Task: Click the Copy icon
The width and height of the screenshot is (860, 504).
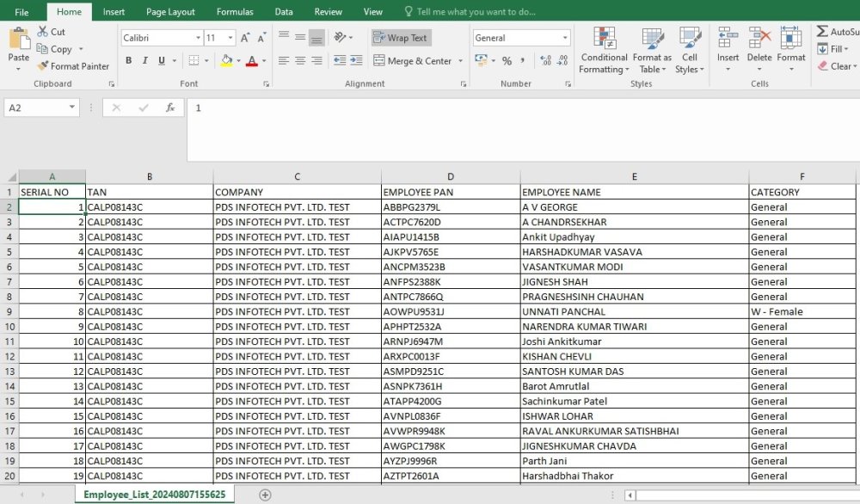Action: click(x=42, y=49)
